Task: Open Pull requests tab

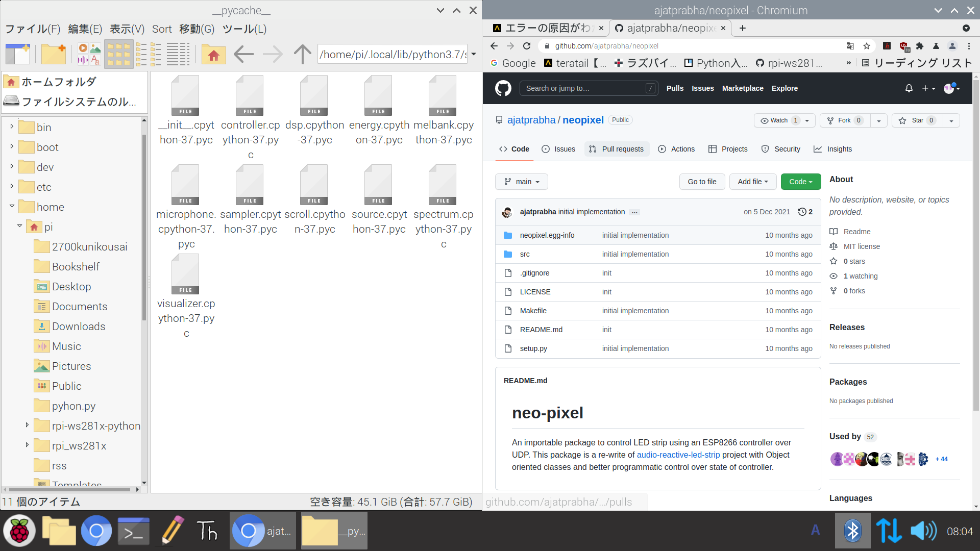Action: [x=617, y=149]
